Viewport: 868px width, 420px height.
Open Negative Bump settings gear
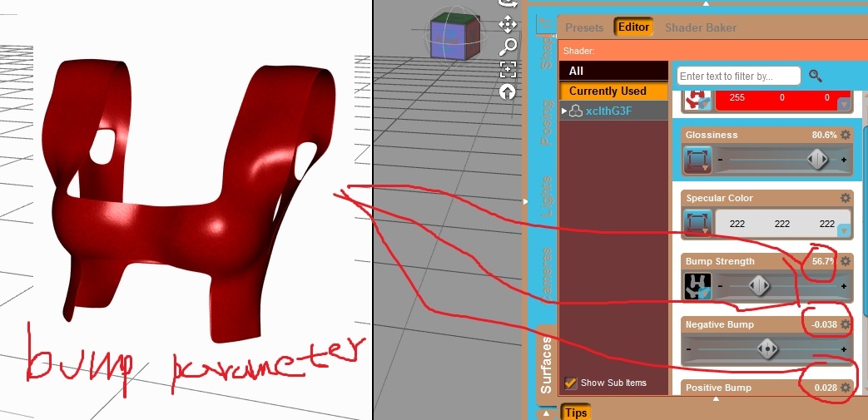[x=845, y=324]
